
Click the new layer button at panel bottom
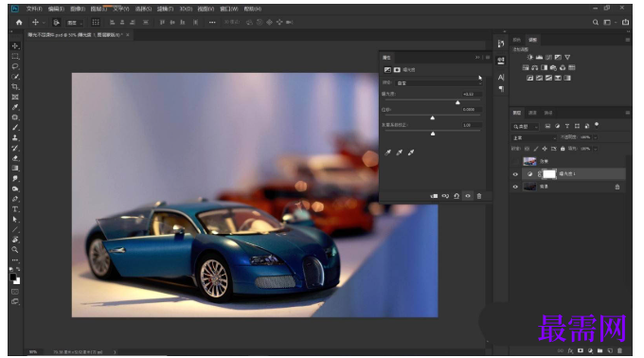point(610,351)
